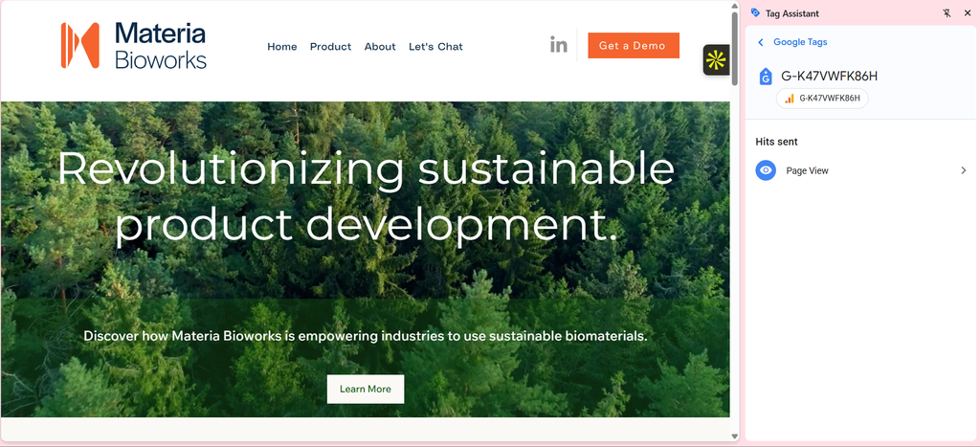Click the Discover how Materia Bioworks text
Screen dimensions: 980x447
point(366,336)
